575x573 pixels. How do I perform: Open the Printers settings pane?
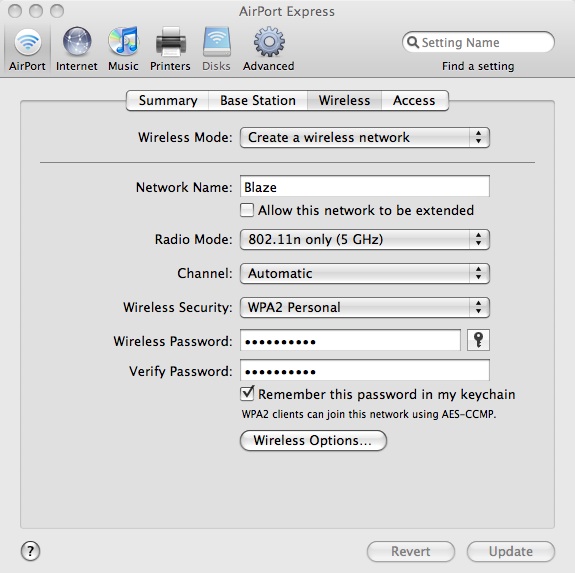click(170, 49)
